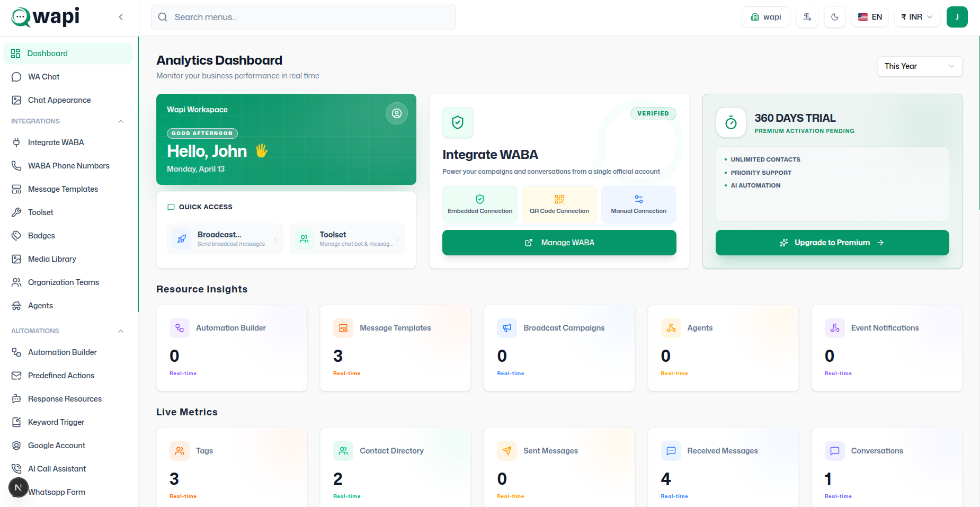Collapse the sidebar with the left chevron
Screen dimensions: 980x507
point(121,17)
